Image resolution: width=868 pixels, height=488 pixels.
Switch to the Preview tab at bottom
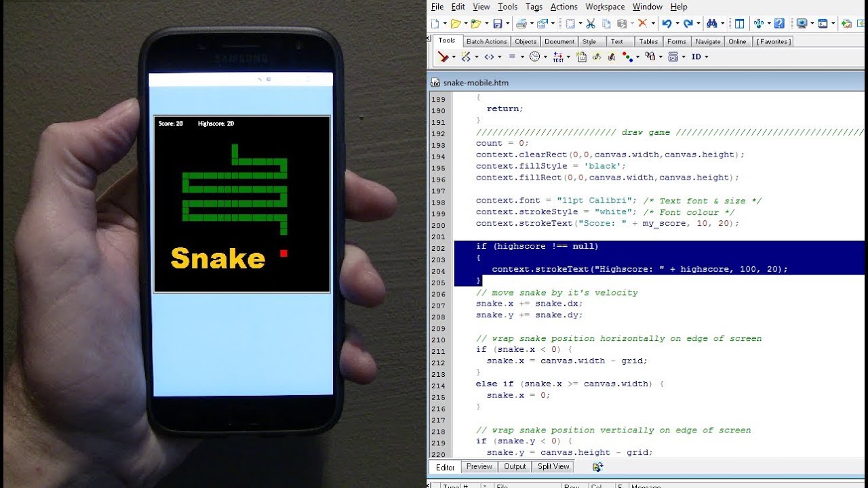[x=479, y=466]
